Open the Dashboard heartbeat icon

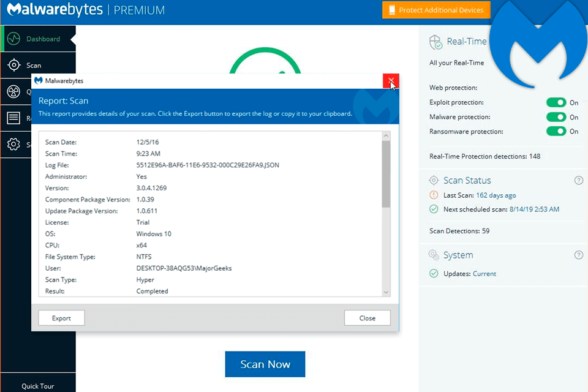(x=14, y=39)
